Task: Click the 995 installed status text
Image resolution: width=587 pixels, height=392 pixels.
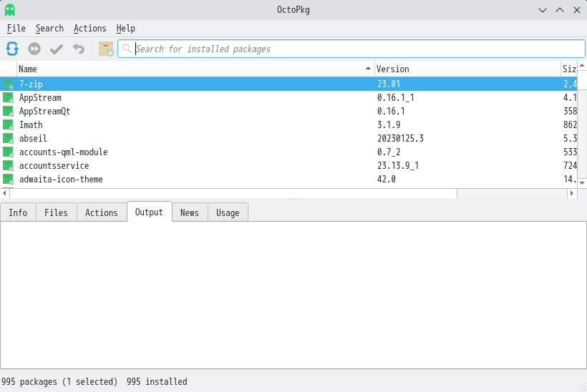Action: [157, 381]
